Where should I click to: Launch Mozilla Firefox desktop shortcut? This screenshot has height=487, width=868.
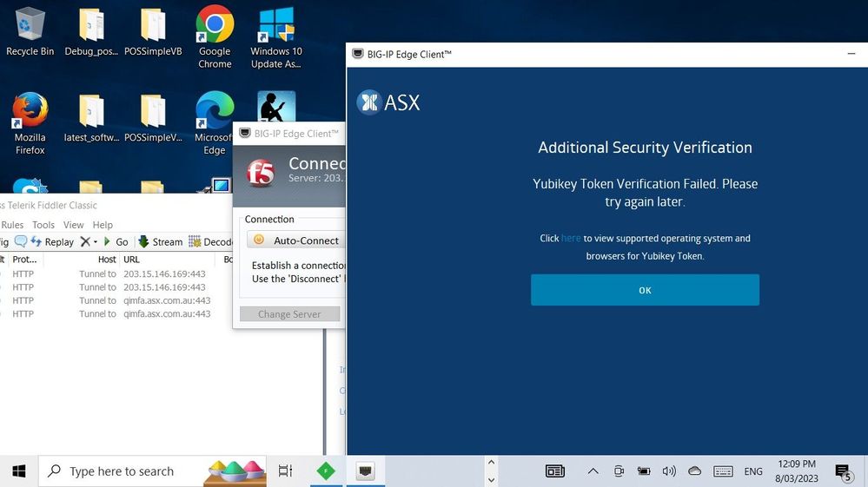(30, 124)
